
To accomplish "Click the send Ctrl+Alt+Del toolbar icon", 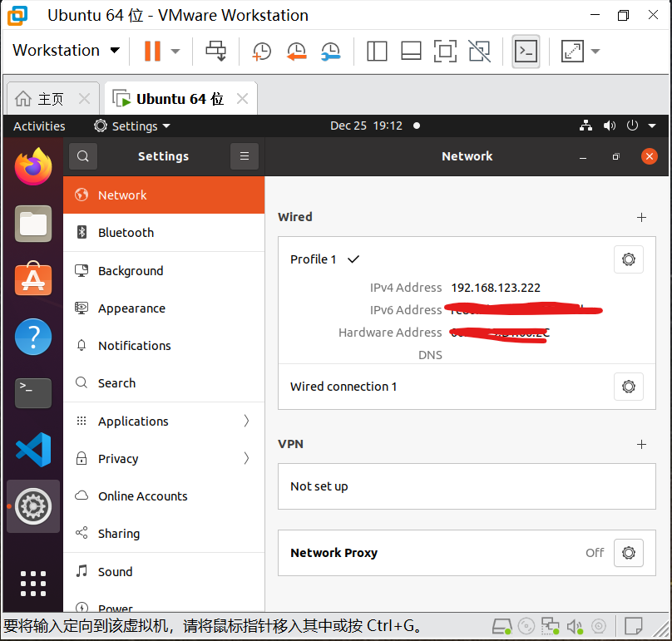I will (x=215, y=52).
